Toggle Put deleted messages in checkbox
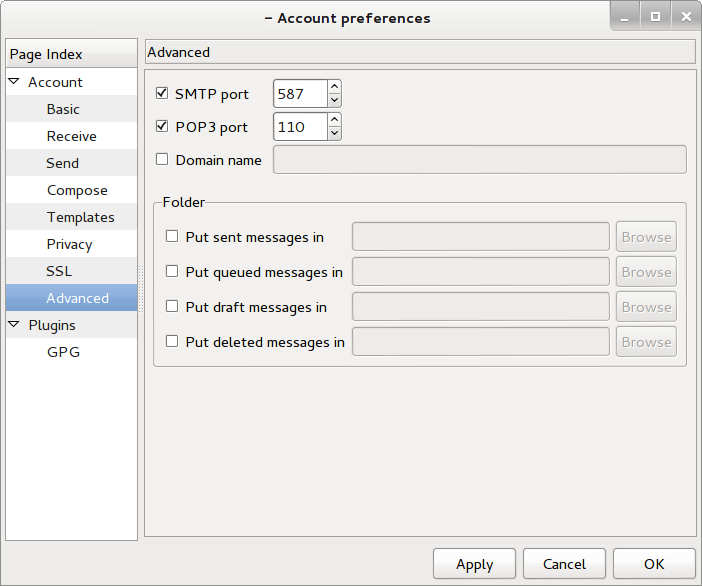702x586 pixels. tap(172, 341)
